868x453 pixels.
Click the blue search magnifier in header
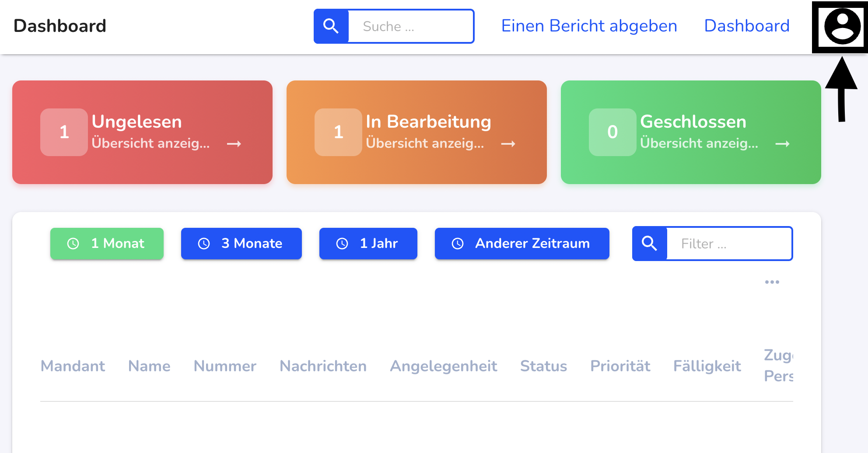point(331,26)
